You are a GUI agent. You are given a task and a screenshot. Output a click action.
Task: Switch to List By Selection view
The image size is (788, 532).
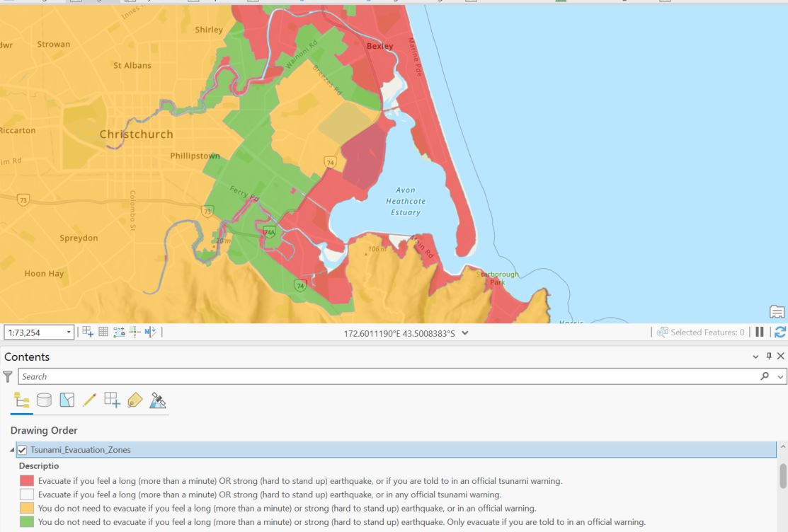67,400
